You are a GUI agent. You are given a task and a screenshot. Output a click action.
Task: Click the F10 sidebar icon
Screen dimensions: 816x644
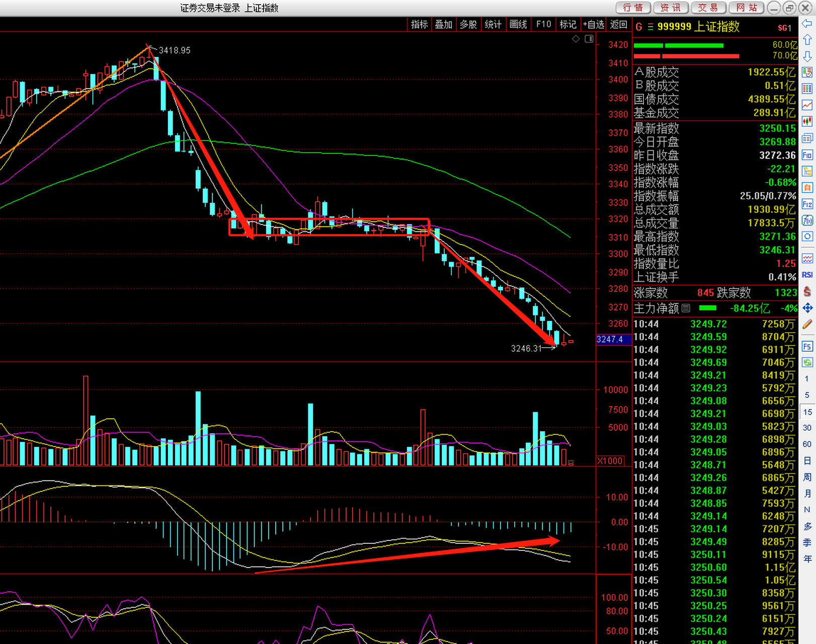(807, 154)
